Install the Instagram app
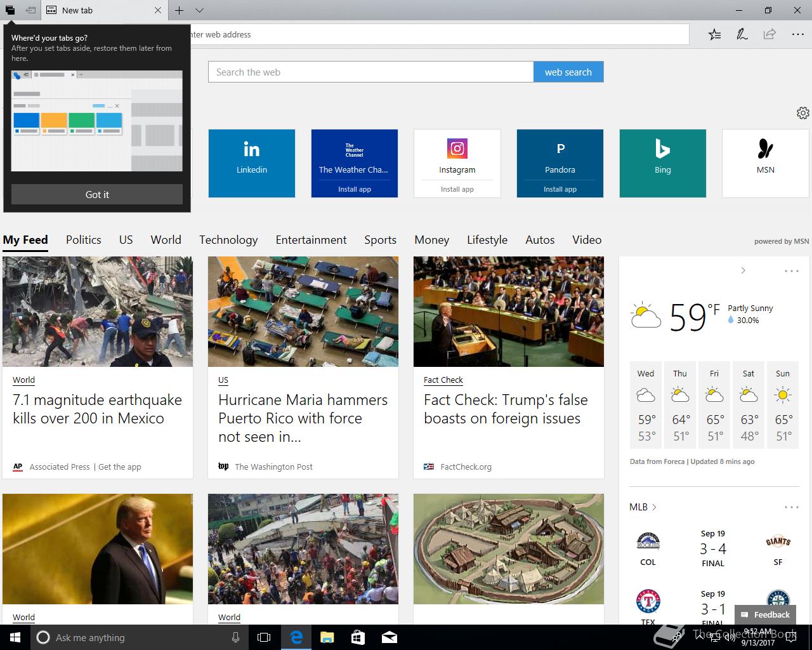Viewport: 812px width, 650px height. click(x=457, y=189)
